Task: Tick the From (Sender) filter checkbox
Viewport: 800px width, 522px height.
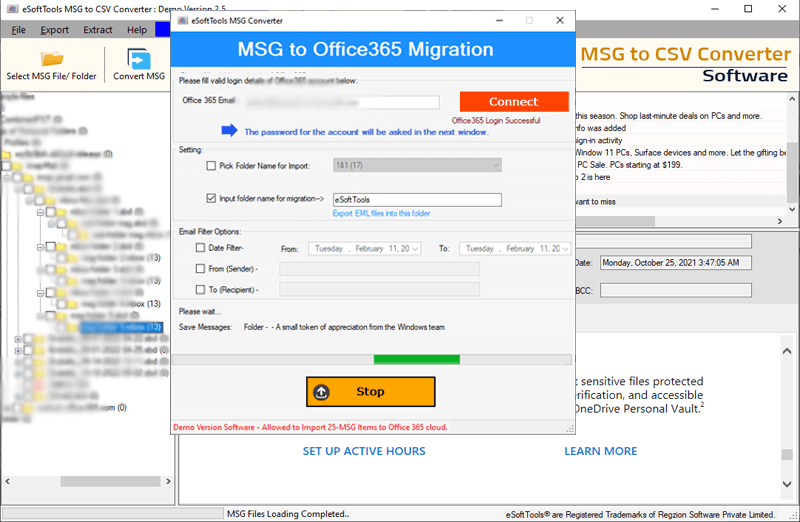Action: 201,269
